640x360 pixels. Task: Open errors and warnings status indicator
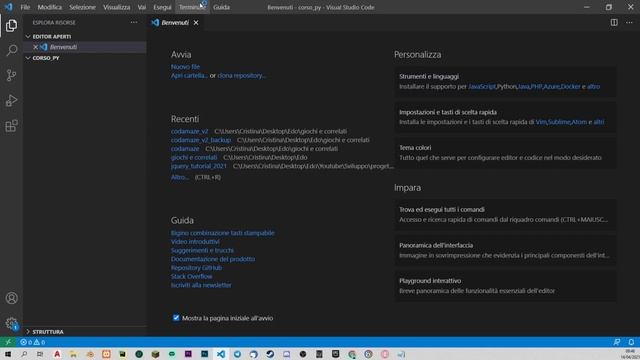[33, 342]
